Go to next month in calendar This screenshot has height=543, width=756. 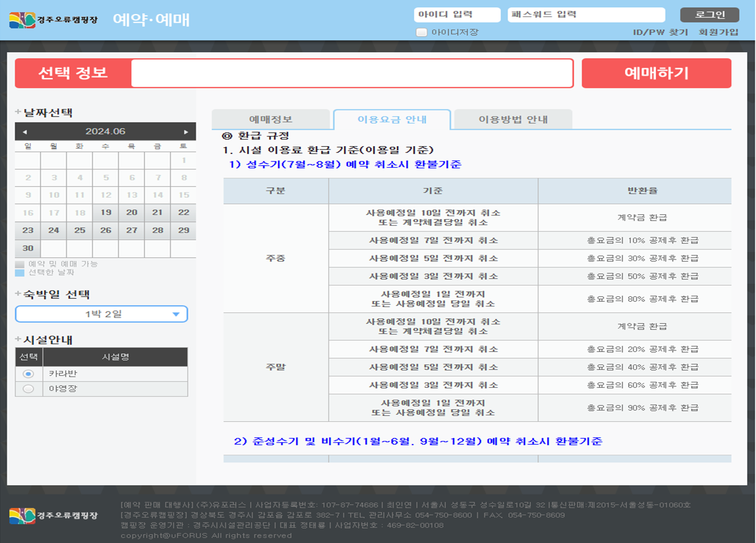coord(186,132)
